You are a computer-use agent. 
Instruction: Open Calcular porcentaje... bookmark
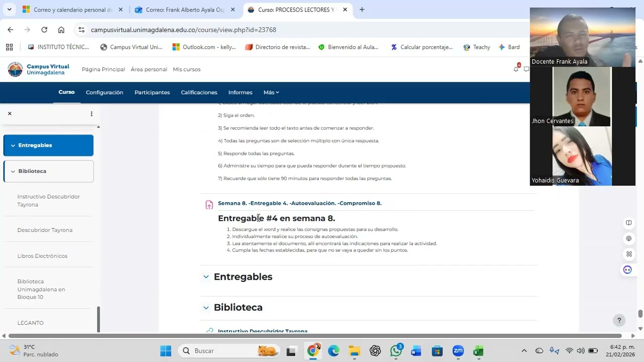[422, 47]
